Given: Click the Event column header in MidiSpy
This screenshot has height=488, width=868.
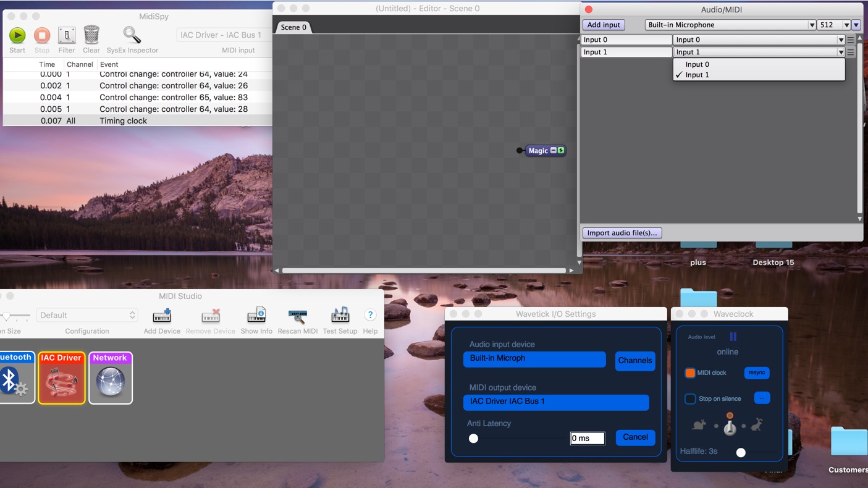Looking at the screenshot, I should (109, 64).
